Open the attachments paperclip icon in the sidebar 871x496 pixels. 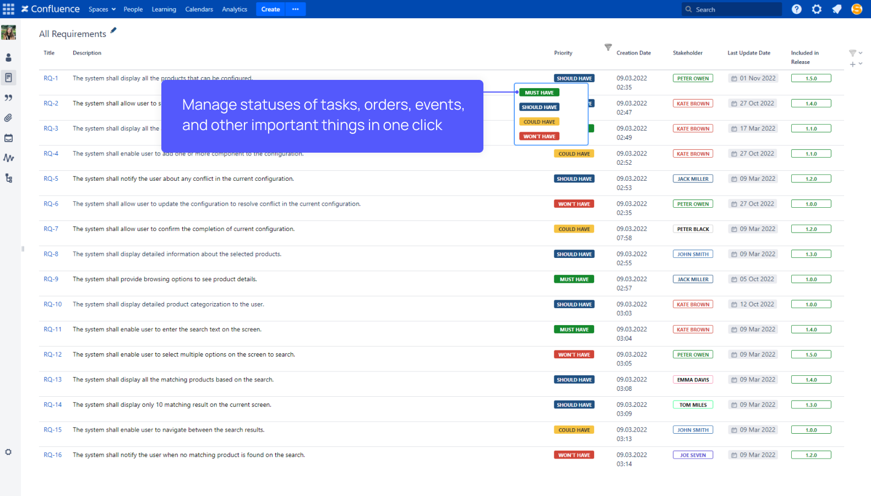pos(9,118)
